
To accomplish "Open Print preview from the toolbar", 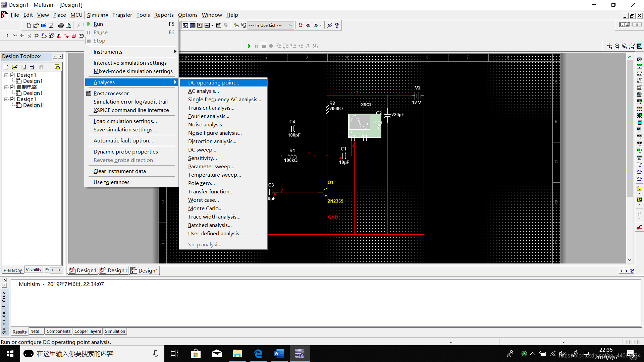I will click(x=68, y=25).
